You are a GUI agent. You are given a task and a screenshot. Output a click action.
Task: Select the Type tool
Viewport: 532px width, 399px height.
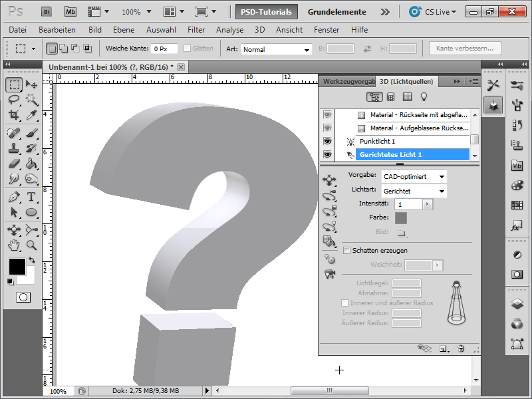pos(31,197)
